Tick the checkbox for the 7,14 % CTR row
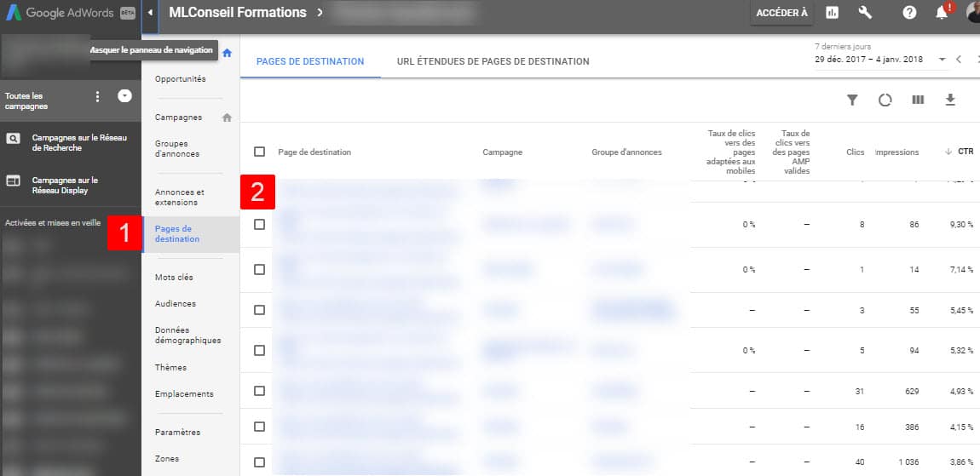Viewport: 980px width, 476px height. point(259,270)
